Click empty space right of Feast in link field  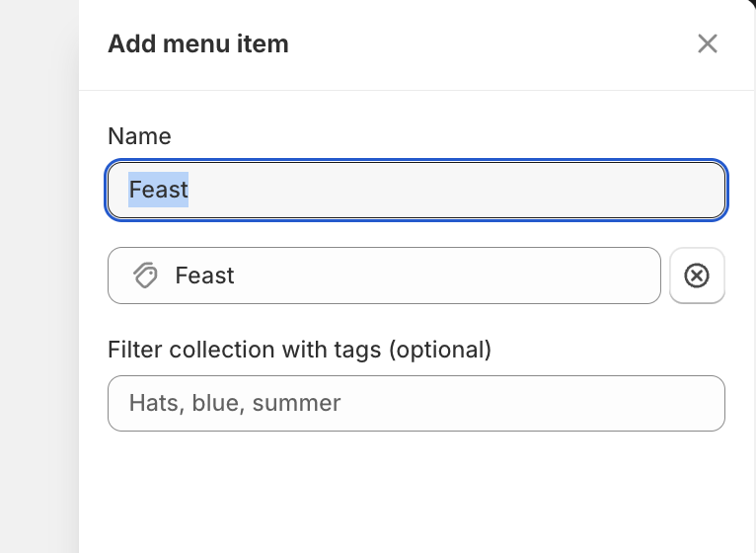[x=444, y=276]
